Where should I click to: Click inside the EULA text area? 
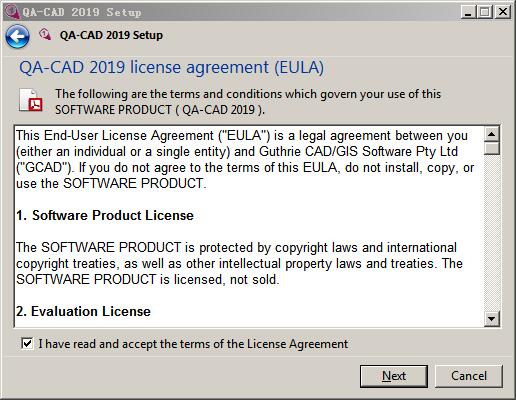pyautogui.click(x=249, y=227)
